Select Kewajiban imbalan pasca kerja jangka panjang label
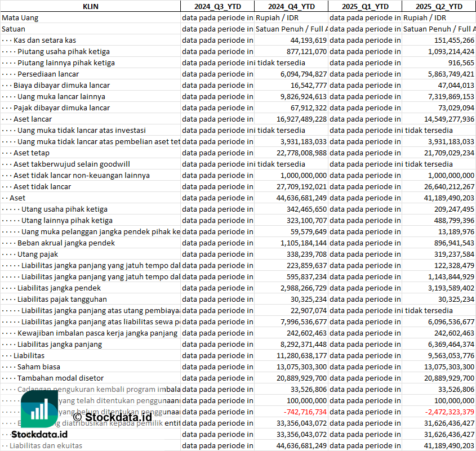Image resolution: width=476 pixels, height=451 pixels. 97,333
